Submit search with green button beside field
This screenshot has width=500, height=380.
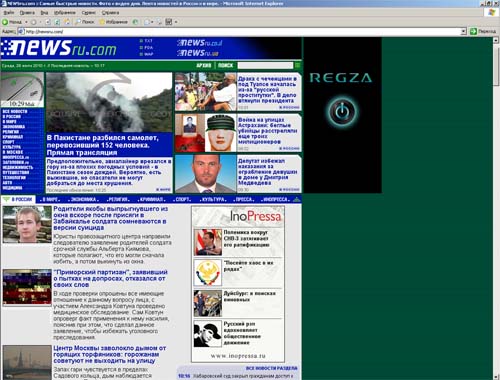[297, 65]
